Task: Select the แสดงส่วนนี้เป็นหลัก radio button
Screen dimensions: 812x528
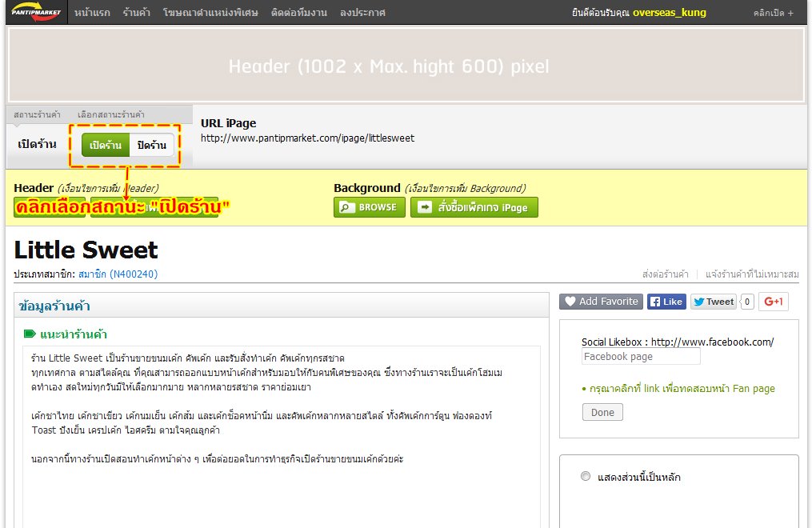Action: tap(585, 476)
